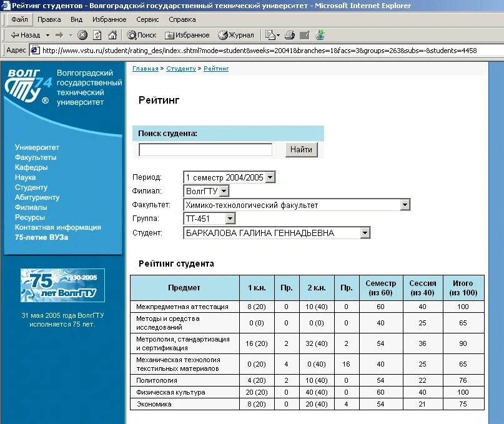This screenshot has width=504, height=424.
Task: Click the Сессия value 21 for Экономика
Action: point(422,404)
